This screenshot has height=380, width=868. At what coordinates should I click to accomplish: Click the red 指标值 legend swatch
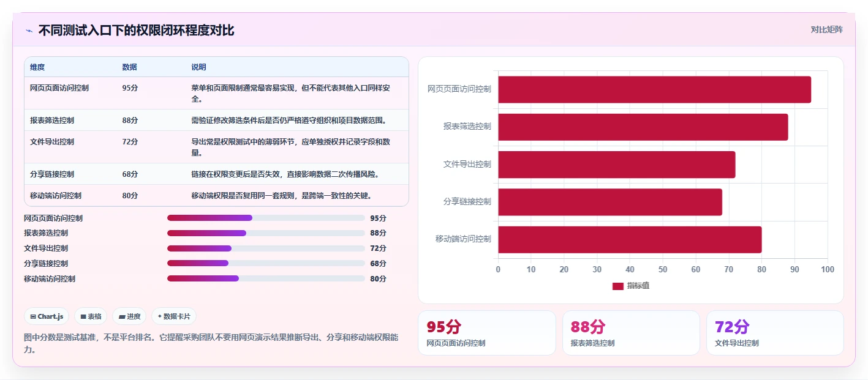(617, 286)
